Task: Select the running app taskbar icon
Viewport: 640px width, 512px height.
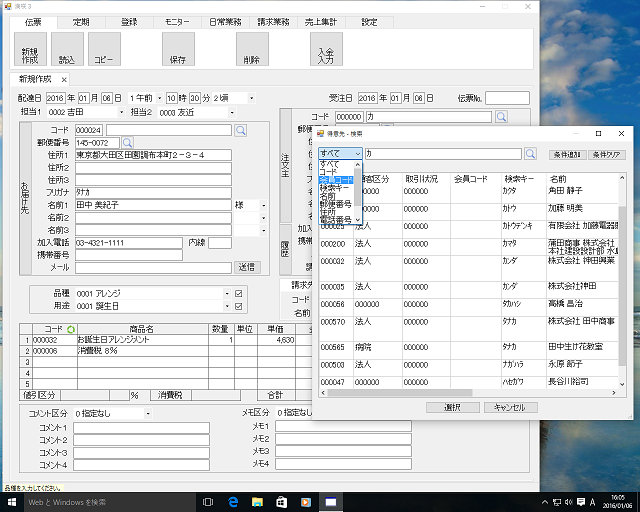Action: [x=331, y=502]
